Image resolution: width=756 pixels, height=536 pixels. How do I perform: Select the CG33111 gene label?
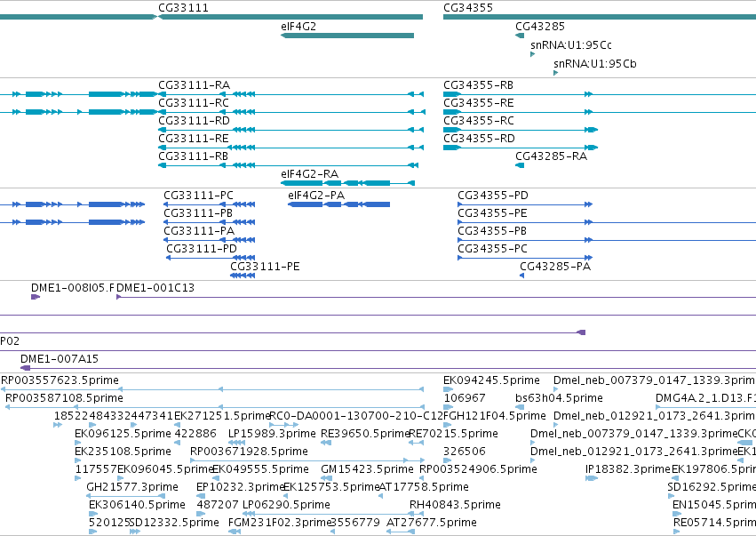[183, 8]
